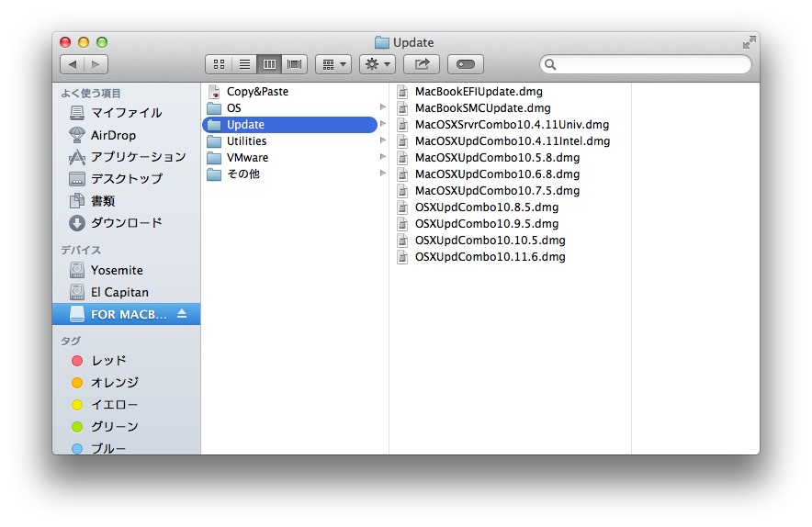
Task: Expand the VMware folder arrow
Action: pyautogui.click(x=383, y=157)
